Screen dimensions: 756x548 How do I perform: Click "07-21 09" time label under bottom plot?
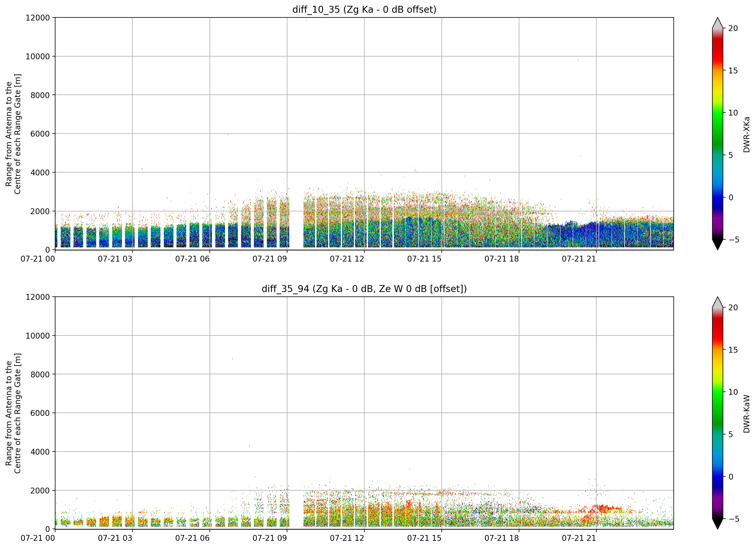[270, 538]
